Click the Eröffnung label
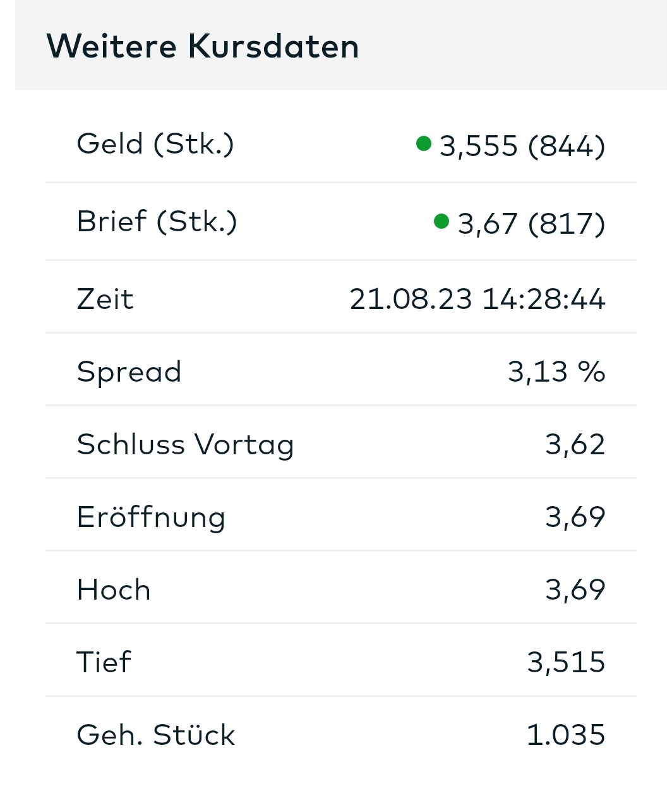Image resolution: width=672 pixels, height=810 pixels. click(x=151, y=517)
